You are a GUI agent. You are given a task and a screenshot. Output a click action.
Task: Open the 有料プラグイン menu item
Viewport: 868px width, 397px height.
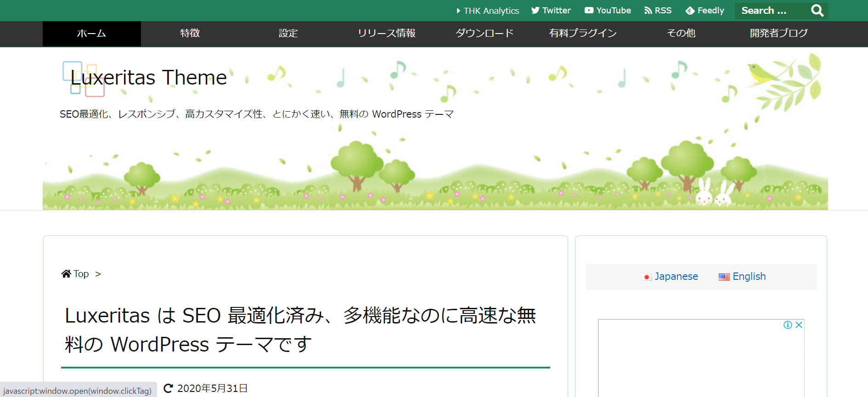(583, 34)
